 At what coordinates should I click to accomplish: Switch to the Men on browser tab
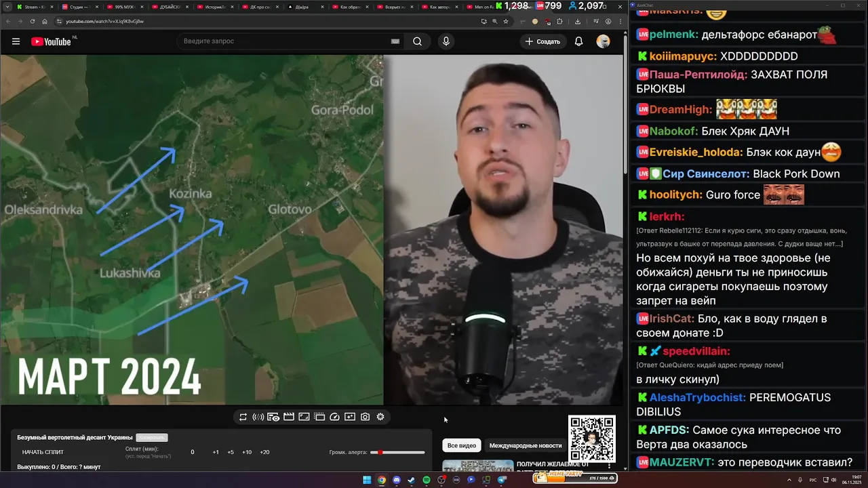click(x=480, y=7)
